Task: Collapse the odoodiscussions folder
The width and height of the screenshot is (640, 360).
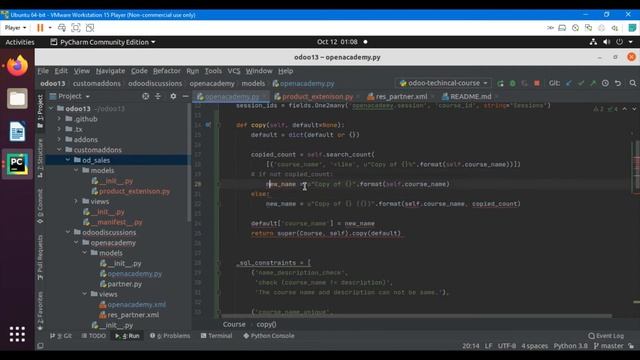Action: (x=68, y=232)
